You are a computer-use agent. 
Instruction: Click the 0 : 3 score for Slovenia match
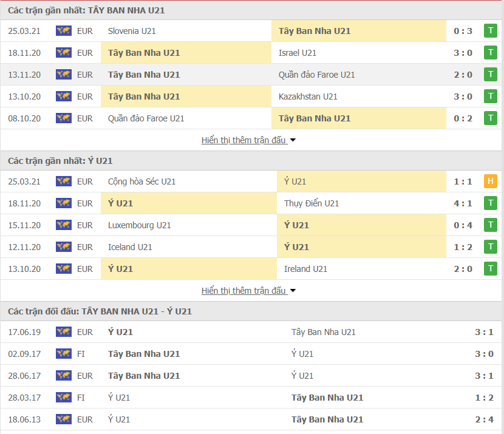click(463, 30)
